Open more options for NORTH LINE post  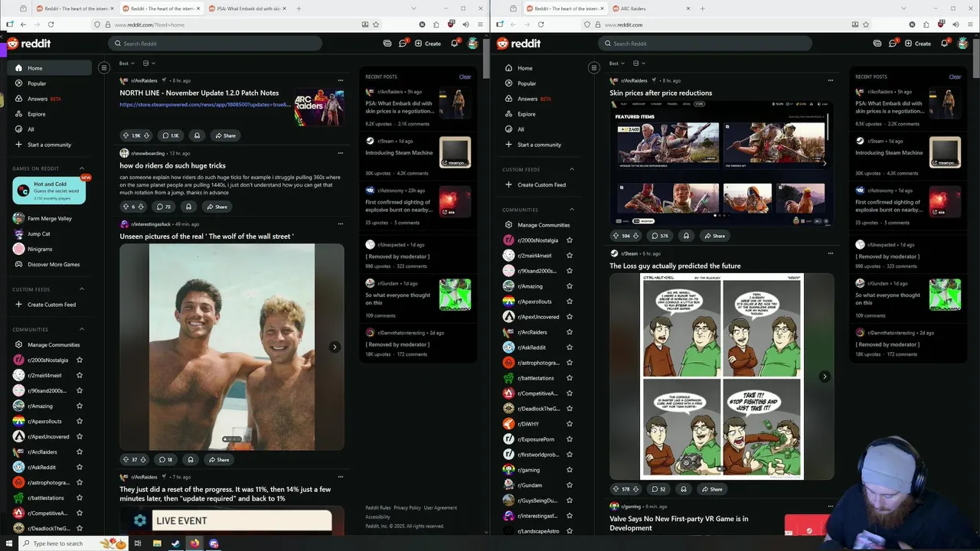pyautogui.click(x=341, y=80)
